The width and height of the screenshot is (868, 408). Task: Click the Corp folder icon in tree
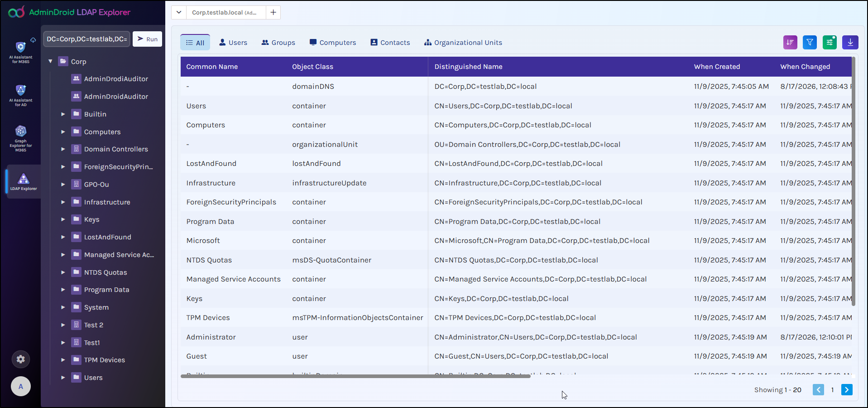[63, 61]
